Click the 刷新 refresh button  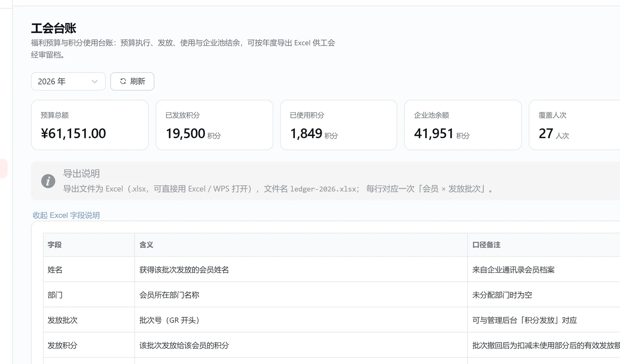click(132, 81)
